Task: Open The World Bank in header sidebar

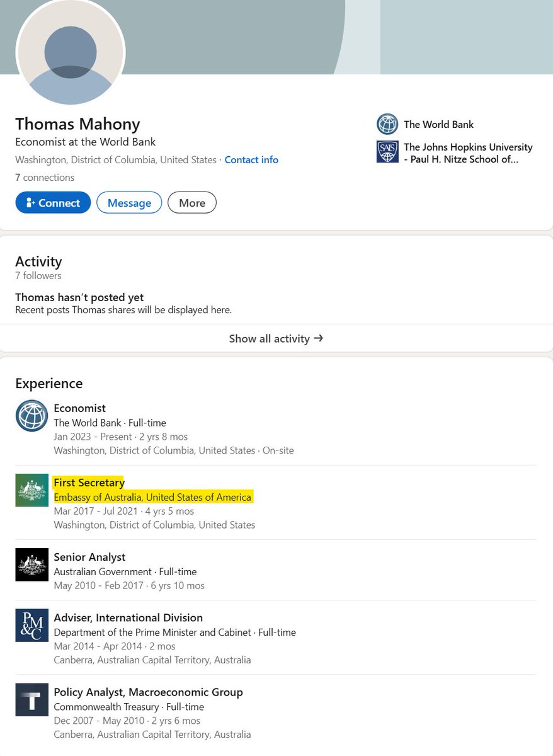Action: [x=438, y=125]
